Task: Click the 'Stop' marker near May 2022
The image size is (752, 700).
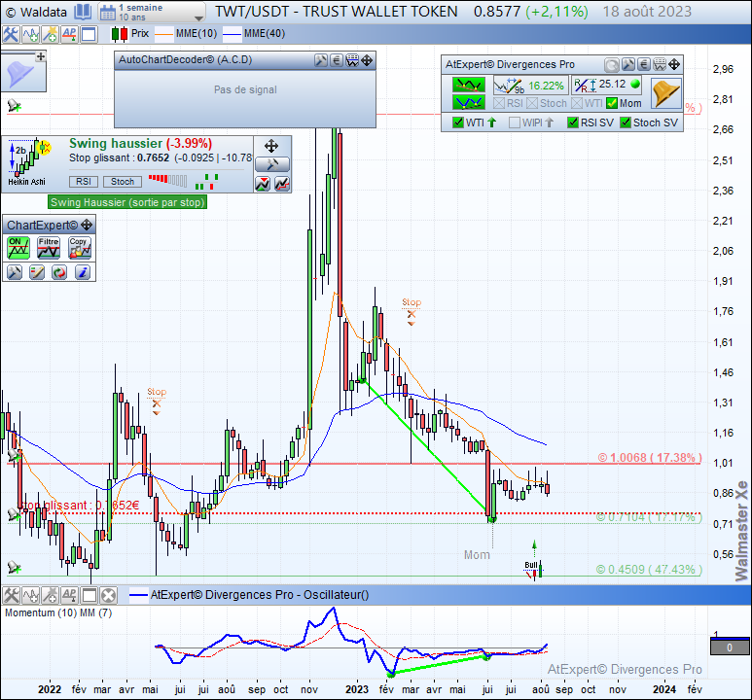Action: pos(157,401)
